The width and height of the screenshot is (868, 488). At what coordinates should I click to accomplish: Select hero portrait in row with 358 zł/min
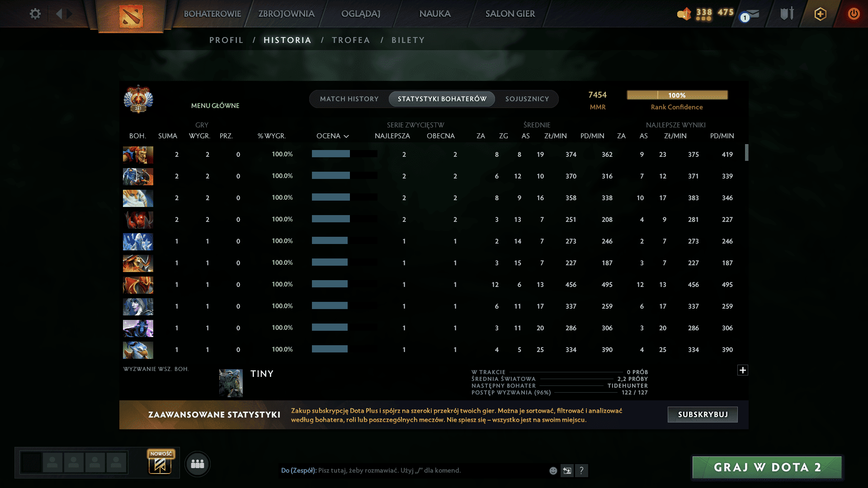coord(138,198)
